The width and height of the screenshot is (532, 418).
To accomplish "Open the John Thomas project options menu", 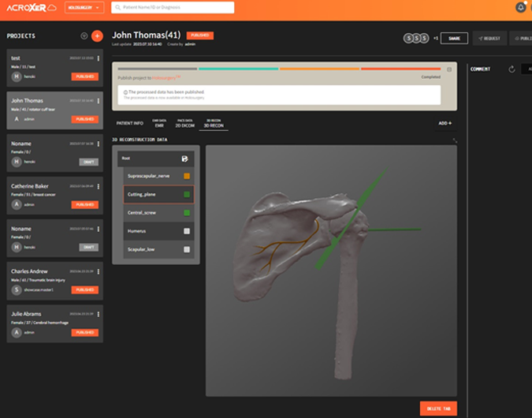I will (98, 102).
